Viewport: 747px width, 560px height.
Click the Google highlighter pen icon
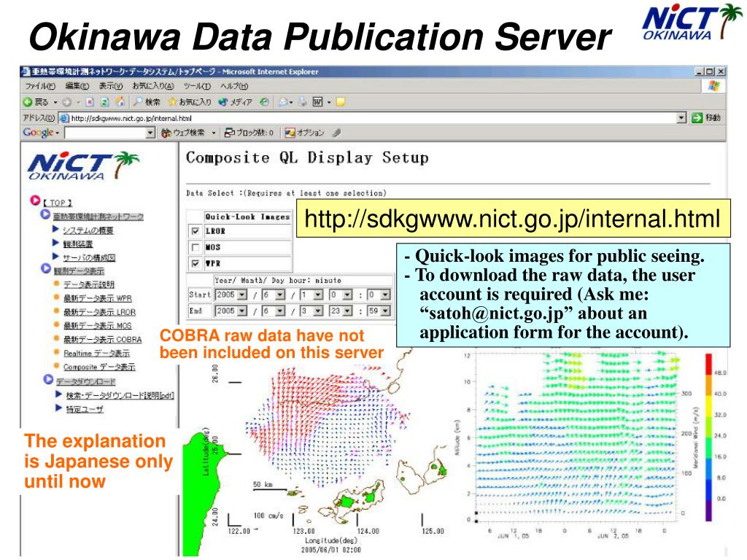(x=337, y=133)
